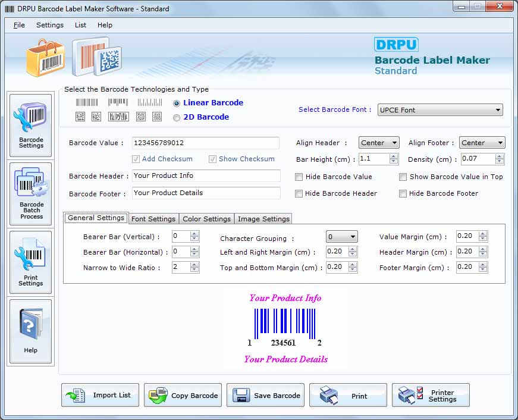Image resolution: width=518 pixels, height=420 pixels.
Task: Adjust Top and Bottom Margin stepper
Action: [353, 267]
